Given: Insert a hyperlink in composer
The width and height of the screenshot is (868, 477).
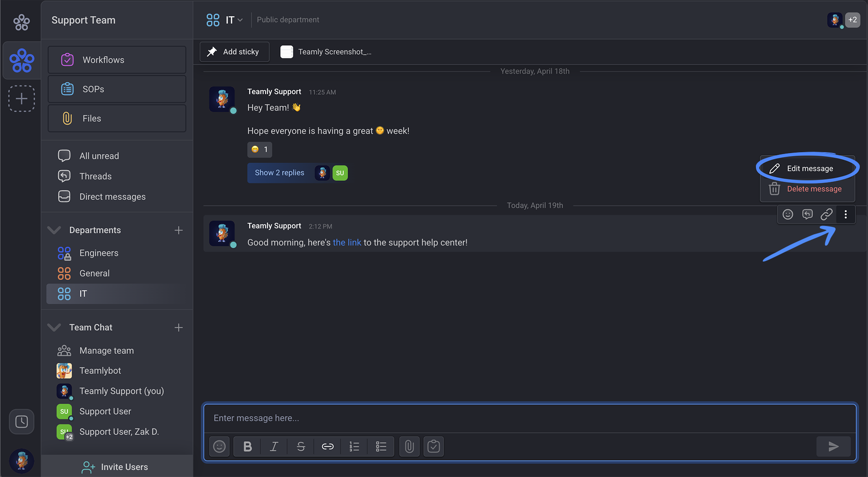Looking at the screenshot, I should coord(328,446).
